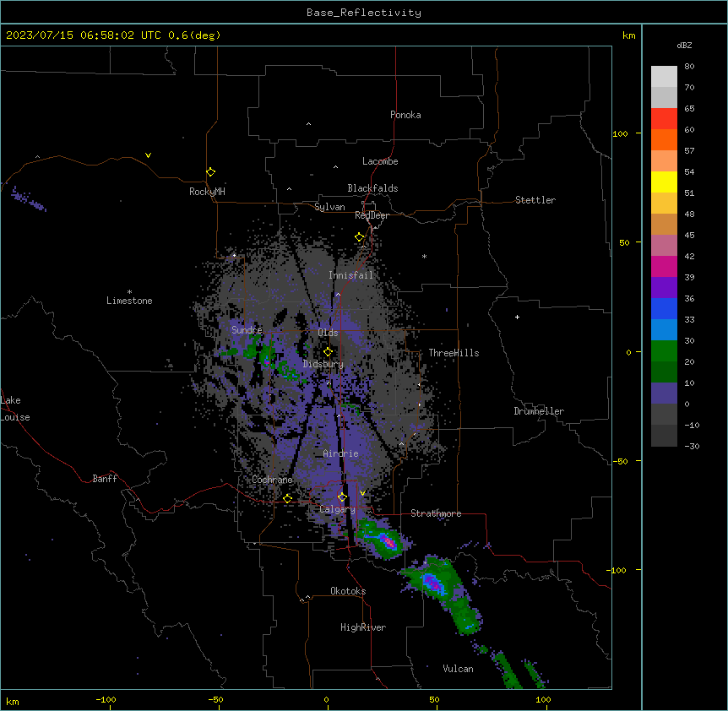Click the yellow diamond marker below Cochrane
Image resolution: width=728 pixels, height=711 pixels.
tap(287, 498)
